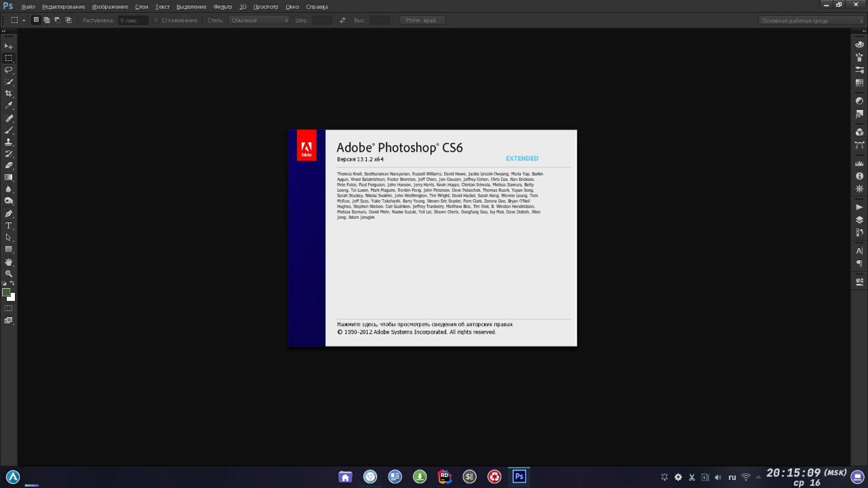Select the Lasso tool
Viewport: 868px width, 488px height.
pyautogui.click(x=9, y=70)
